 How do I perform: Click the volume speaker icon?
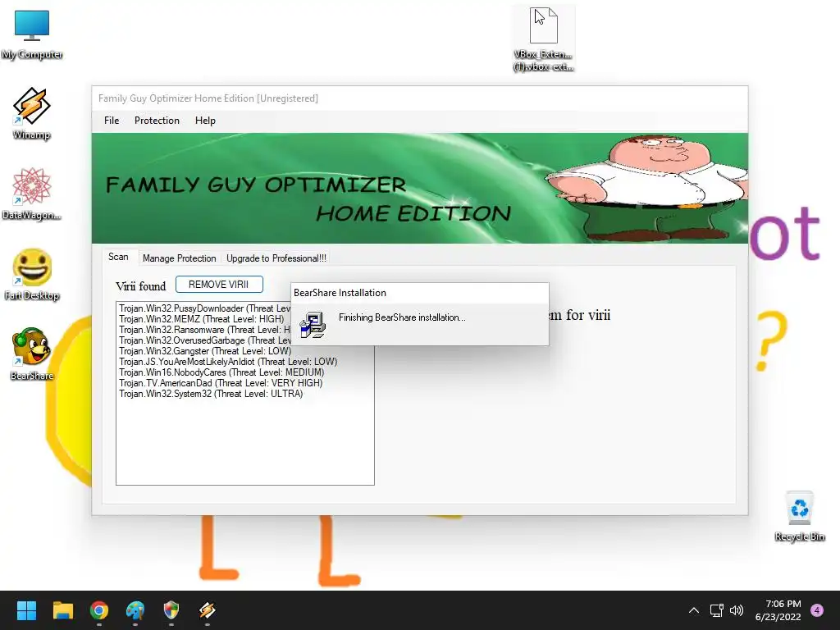point(737,610)
